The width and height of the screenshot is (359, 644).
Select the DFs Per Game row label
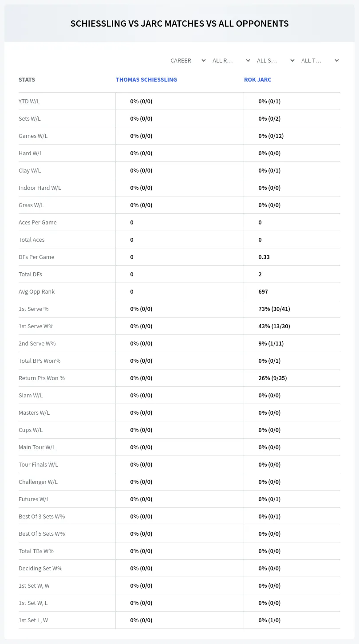(36, 257)
